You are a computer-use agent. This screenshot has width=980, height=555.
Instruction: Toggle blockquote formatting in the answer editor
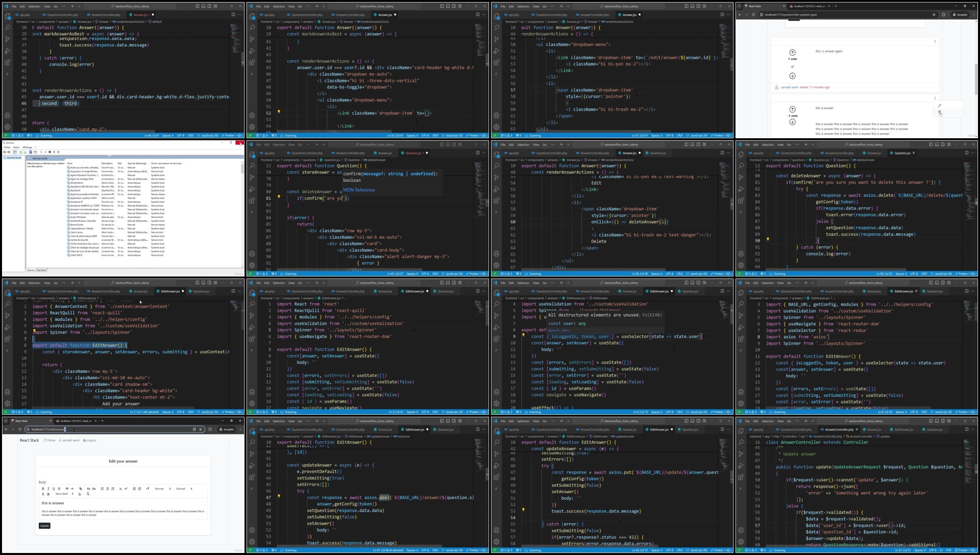(x=67, y=489)
